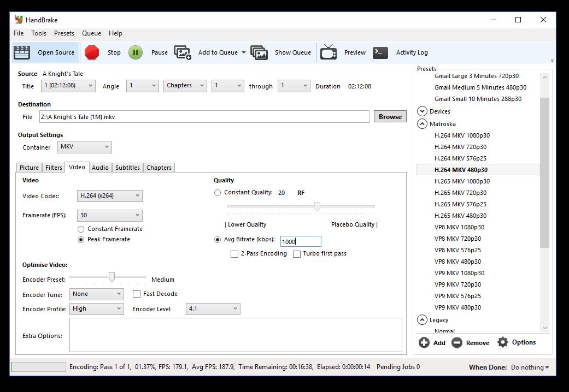Image resolution: width=569 pixels, height=392 pixels.
Task: Click the Open Source clapperboard icon
Action: (x=22, y=52)
